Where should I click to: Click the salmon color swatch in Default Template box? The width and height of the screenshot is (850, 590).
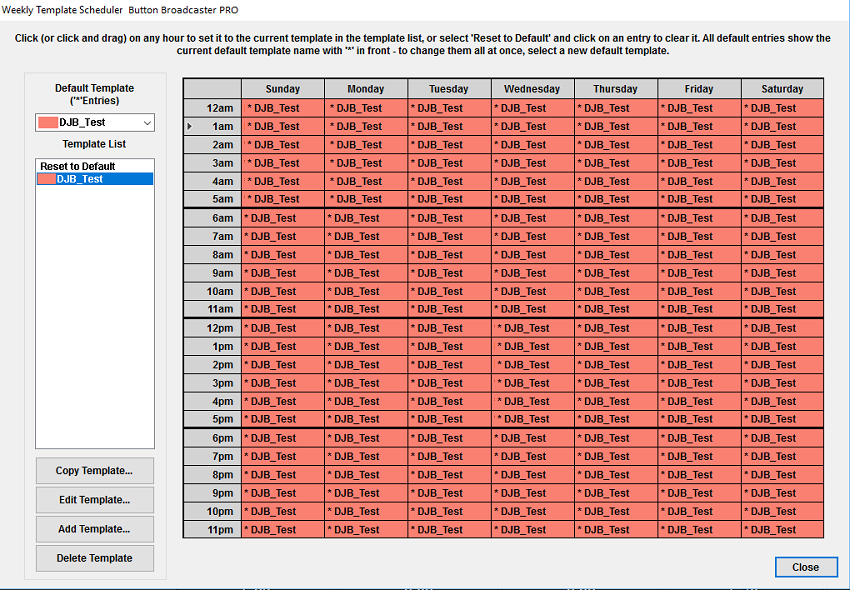point(47,122)
